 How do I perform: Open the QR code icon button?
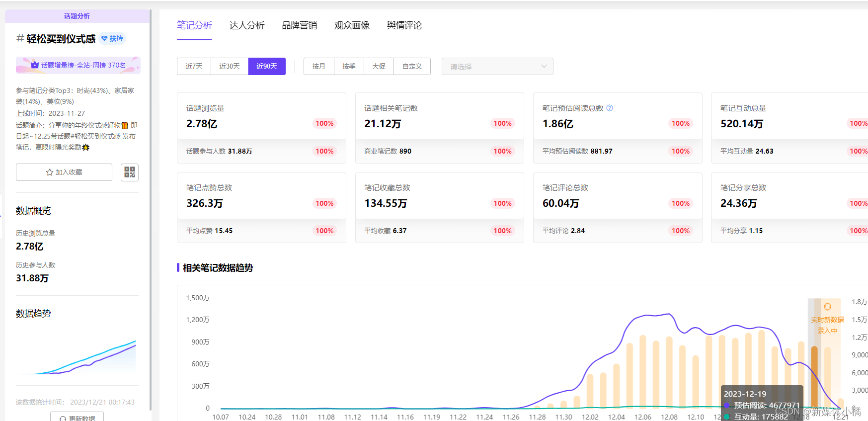pyautogui.click(x=130, y=172)
